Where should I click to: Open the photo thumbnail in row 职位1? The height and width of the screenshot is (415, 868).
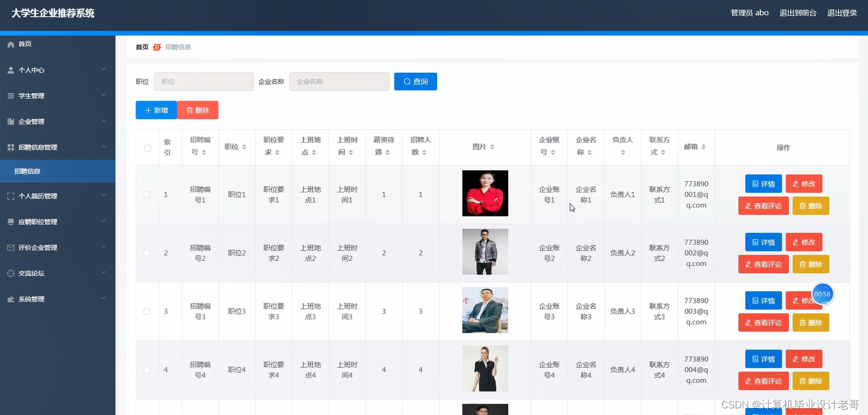485,193
